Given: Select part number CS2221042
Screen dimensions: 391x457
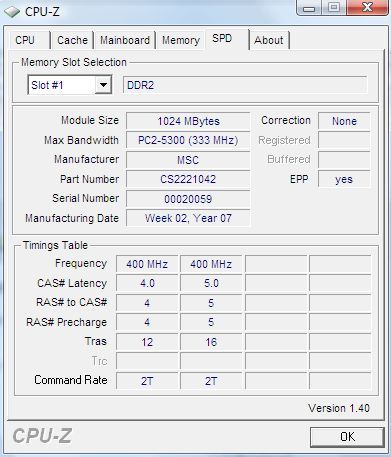Looking at the screenshot, I should click(188, 179).
